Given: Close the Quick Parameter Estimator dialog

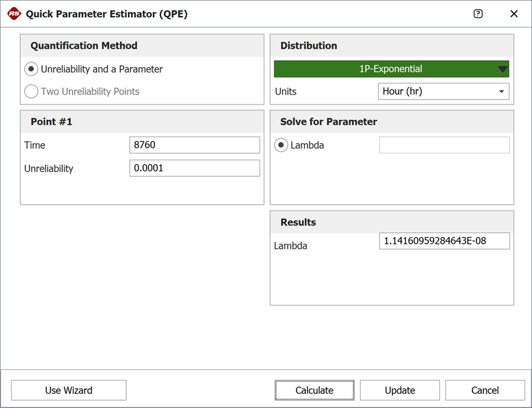Looking at the screenshot, I should point(514,14).
